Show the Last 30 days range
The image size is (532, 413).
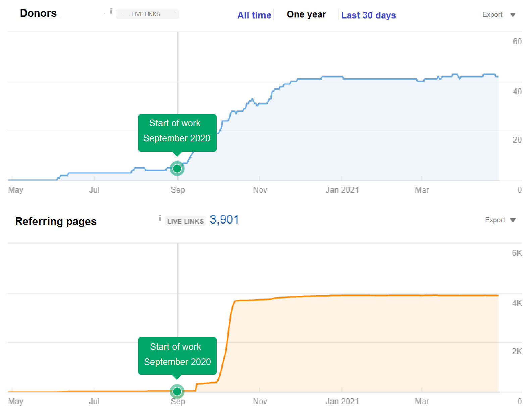pyautogui.click(x=368, y=15)
